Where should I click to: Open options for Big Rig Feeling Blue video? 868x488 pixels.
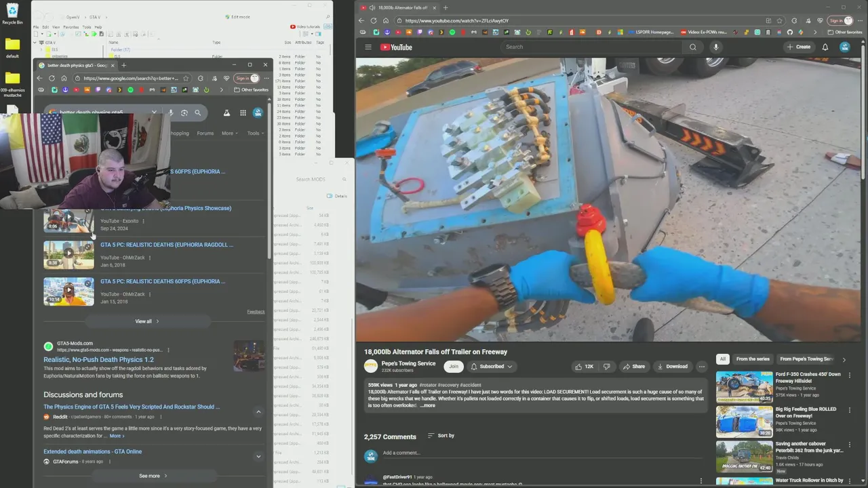click(x=849, y=410)
